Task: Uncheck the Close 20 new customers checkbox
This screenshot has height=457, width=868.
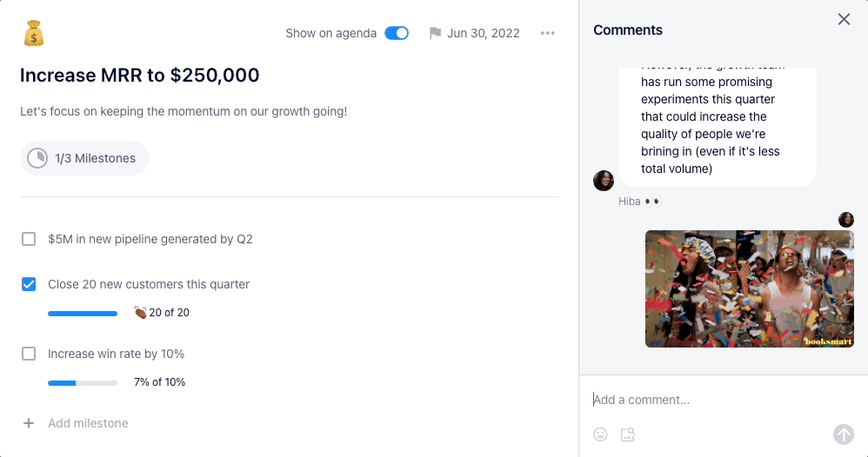Action: tap(29, 284)
